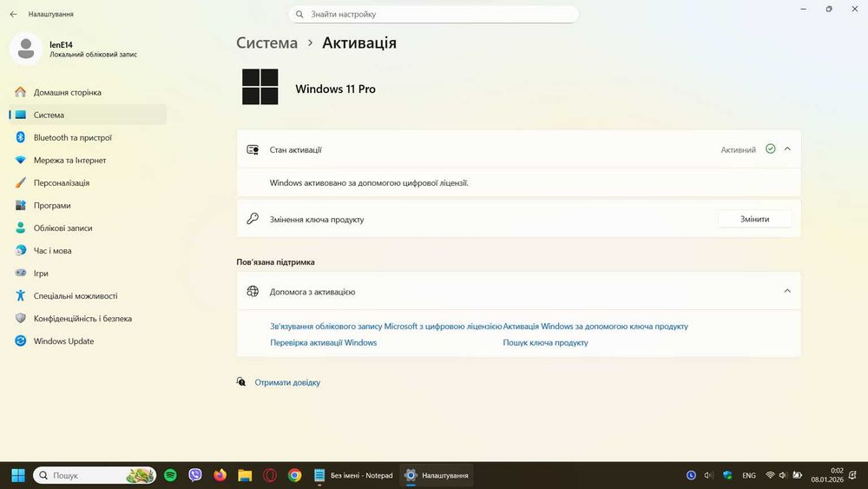Select Система in the sidebar
This screenshot has width=868, height=489.
pos(88,115)
